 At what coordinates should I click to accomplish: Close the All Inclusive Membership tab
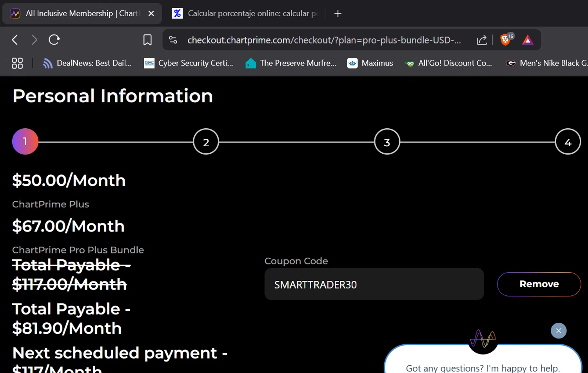point(151,13)
